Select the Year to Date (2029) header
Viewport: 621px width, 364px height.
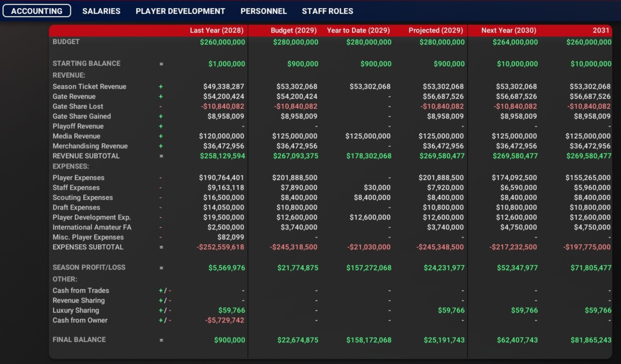(358, 30)
